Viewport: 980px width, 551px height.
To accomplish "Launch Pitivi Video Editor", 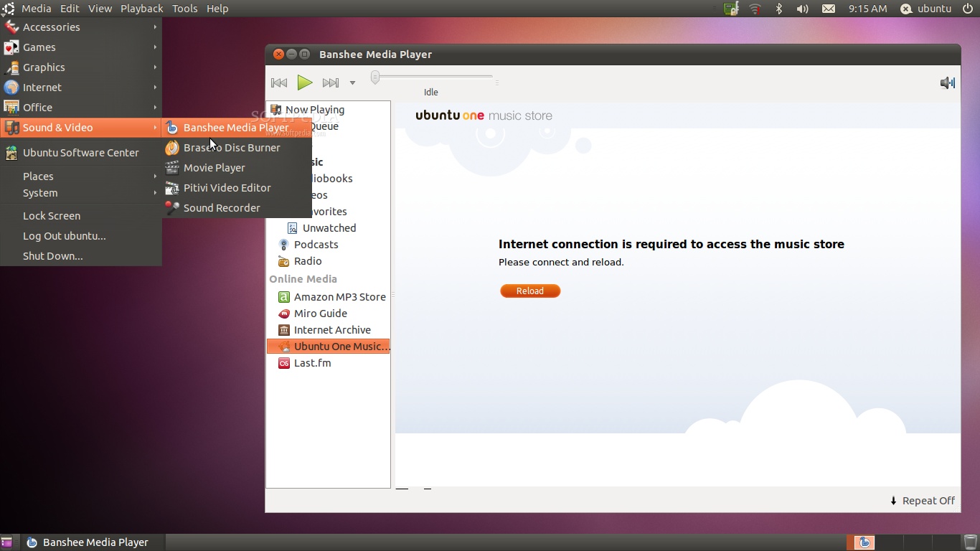I will pyautogui.click(x=237, y=188).
